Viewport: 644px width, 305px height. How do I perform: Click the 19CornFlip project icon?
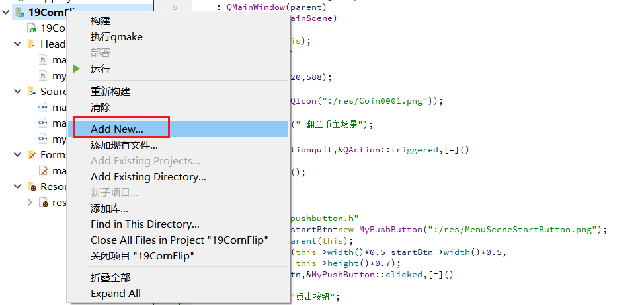point(19,13)
